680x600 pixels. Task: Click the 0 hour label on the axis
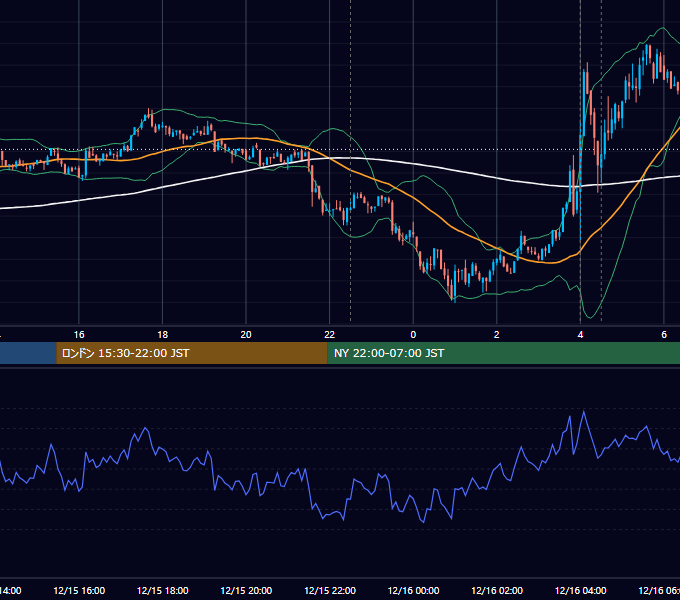(413, 335)
